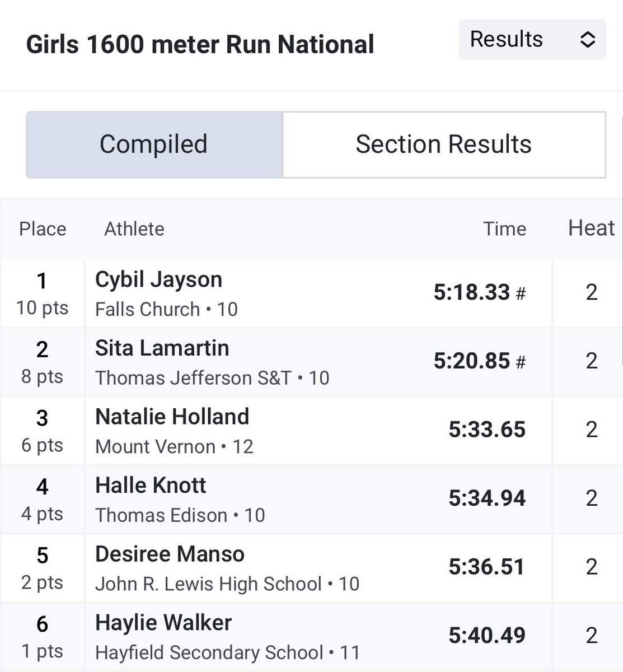Click the Falls Church team name
623x672 pixels.
point(147,309)
